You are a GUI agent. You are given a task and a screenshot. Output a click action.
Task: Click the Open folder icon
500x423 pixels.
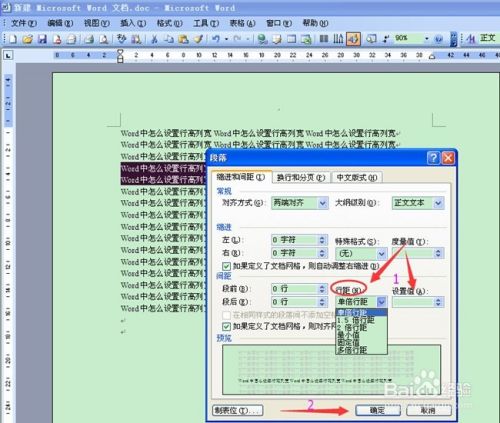(x=28, y=39)
